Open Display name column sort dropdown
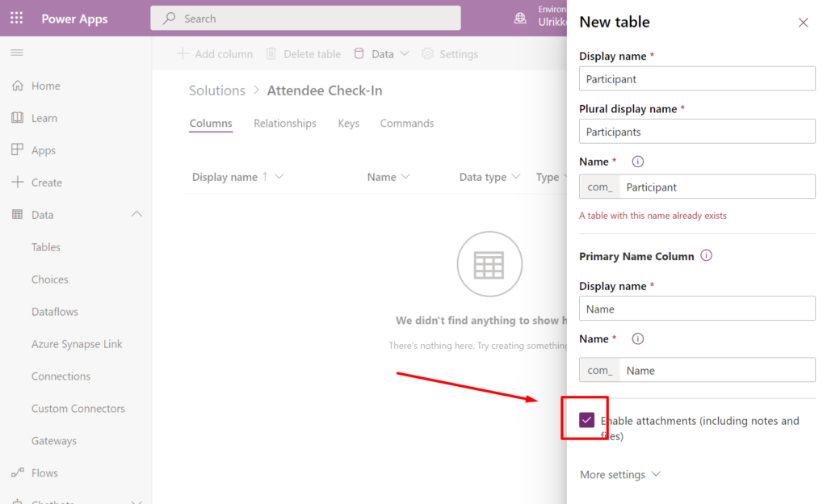The height and width of the screenshot is (504, 827). [x=279, y=177]
